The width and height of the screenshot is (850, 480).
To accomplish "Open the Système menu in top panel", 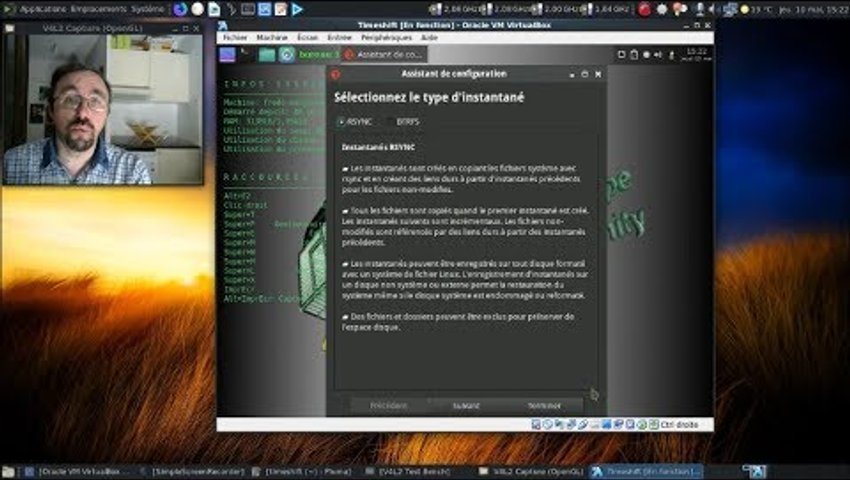I will click(x=147, y=9).
